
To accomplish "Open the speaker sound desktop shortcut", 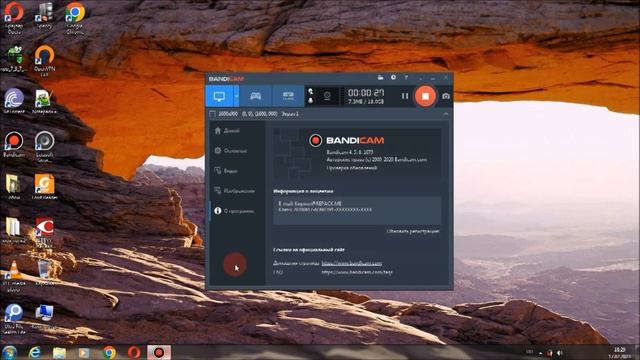I will pos(44,146).
